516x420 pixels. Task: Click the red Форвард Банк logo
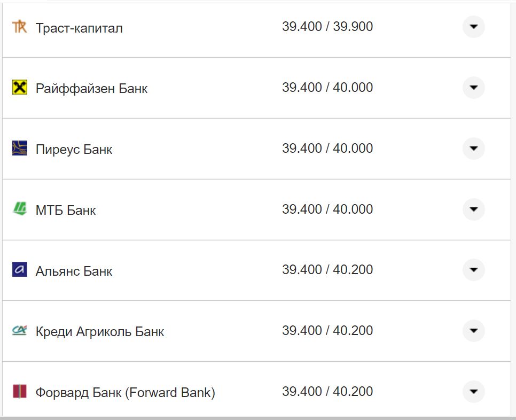tap(19, 391)
